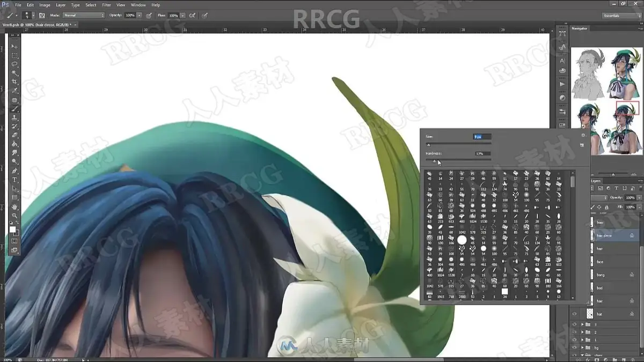Select the Lasso tool
The height and width of the screenshot is (362, 644).
tap(14, 64)
